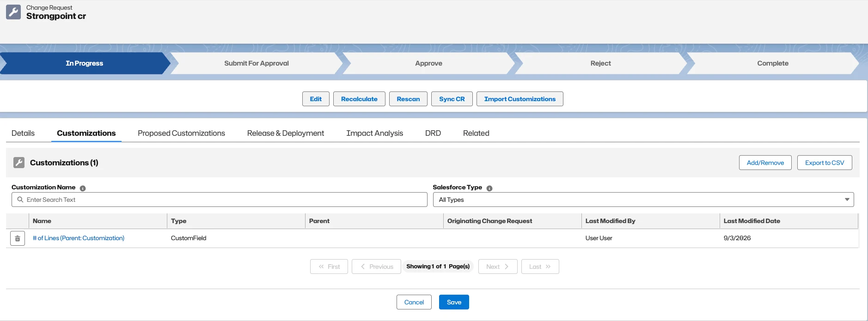Click the Type column header
The height and width of the screenshot is (321, 868).
coord(236,221)
